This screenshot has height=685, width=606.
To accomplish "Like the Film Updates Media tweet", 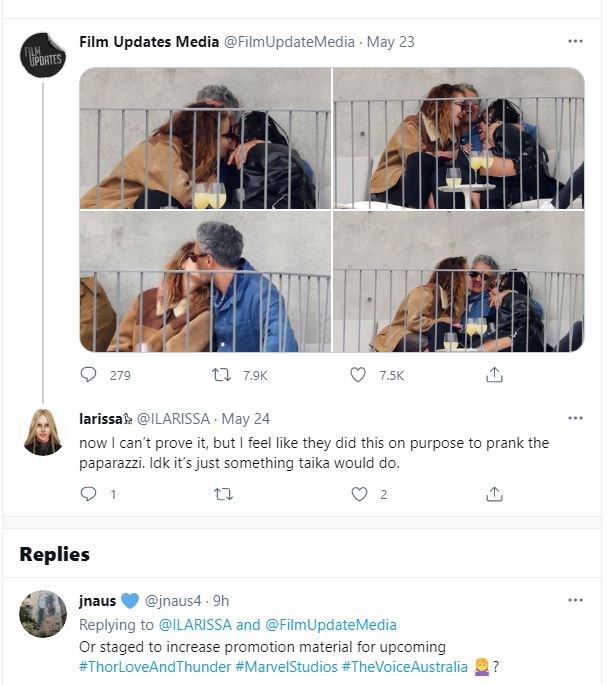I will point(359,375).
